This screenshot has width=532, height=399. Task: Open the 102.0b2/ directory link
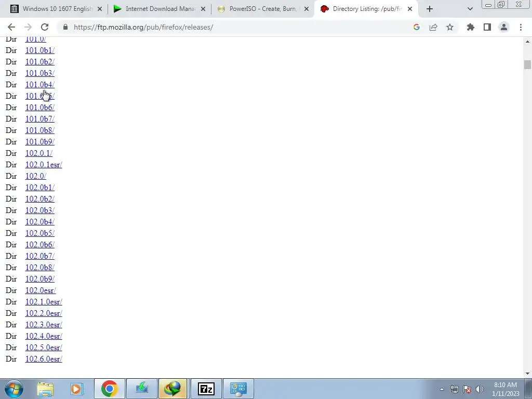[x=39, y=199]
